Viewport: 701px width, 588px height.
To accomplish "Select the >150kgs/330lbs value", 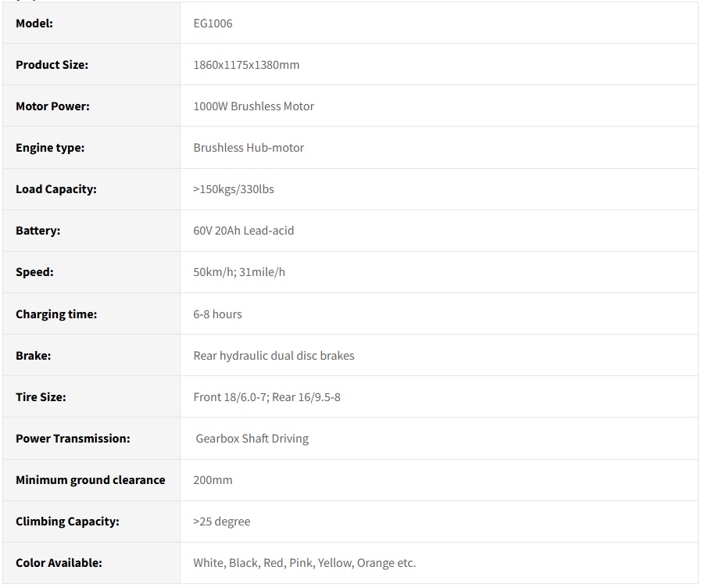I will click(x=234, y=189).
